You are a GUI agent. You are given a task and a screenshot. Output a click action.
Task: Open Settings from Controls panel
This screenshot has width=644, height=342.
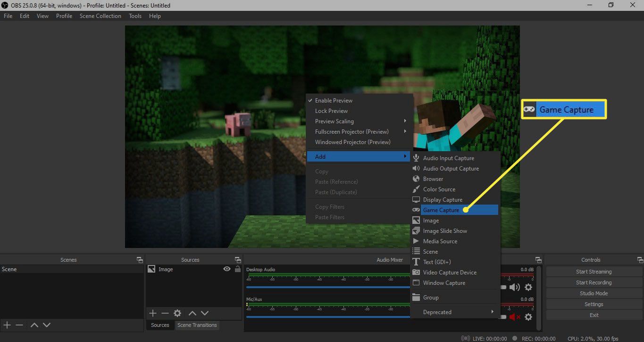594,304
